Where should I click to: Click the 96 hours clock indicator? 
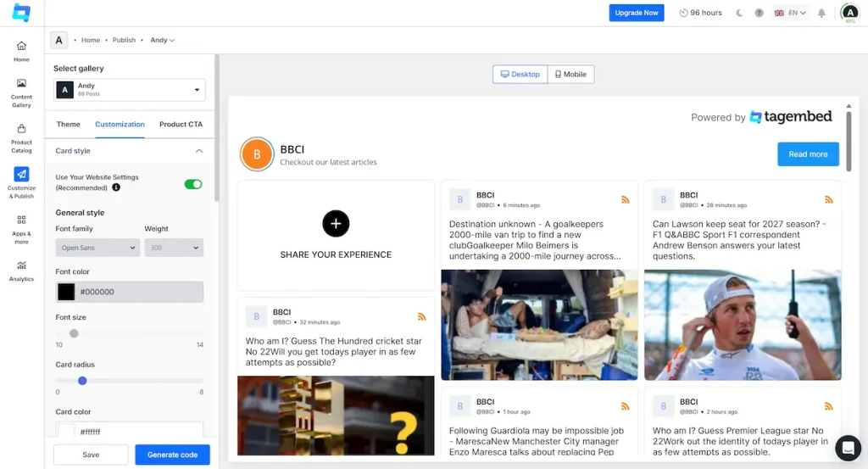tap(701, 13)
